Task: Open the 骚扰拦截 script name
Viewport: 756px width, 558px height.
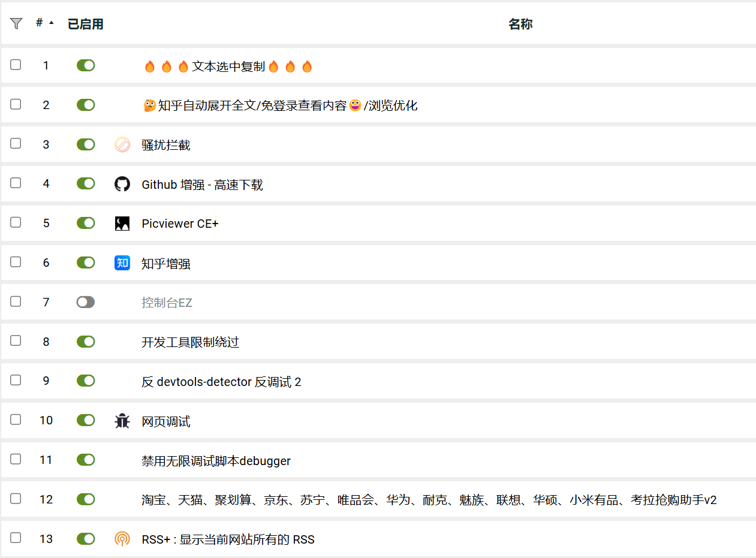Action: tap(166, 146)
